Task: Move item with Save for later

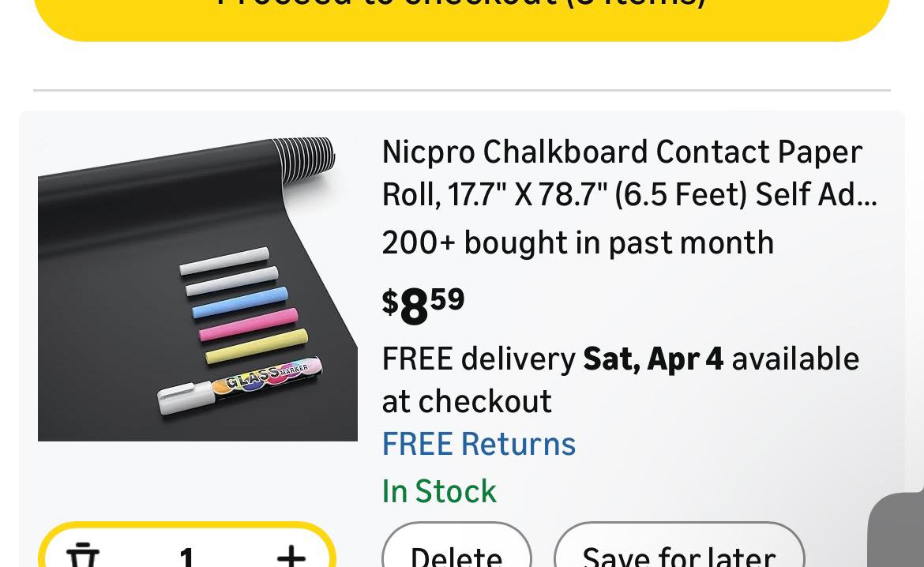Action: pos(679,554)
